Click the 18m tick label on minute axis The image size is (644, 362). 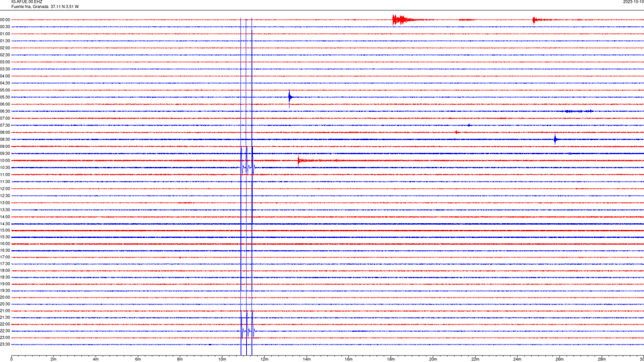pos(390,359)
